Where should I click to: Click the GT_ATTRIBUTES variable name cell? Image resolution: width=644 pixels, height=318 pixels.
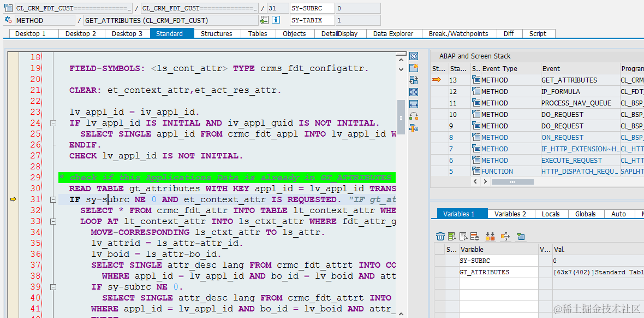click(x=498, y=272)
